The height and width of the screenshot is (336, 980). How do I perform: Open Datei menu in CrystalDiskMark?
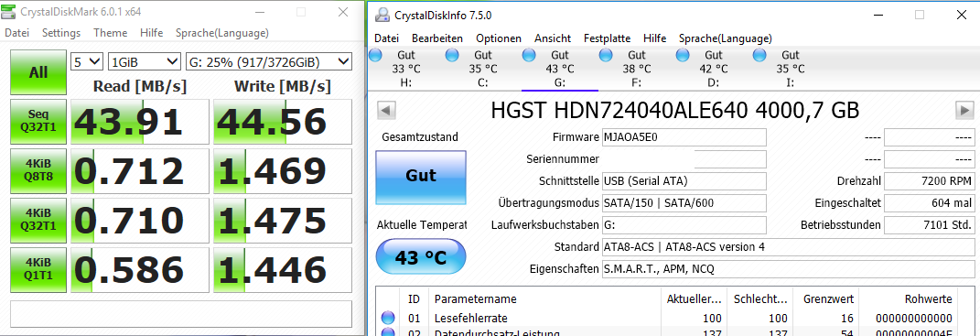coord(16,33)
